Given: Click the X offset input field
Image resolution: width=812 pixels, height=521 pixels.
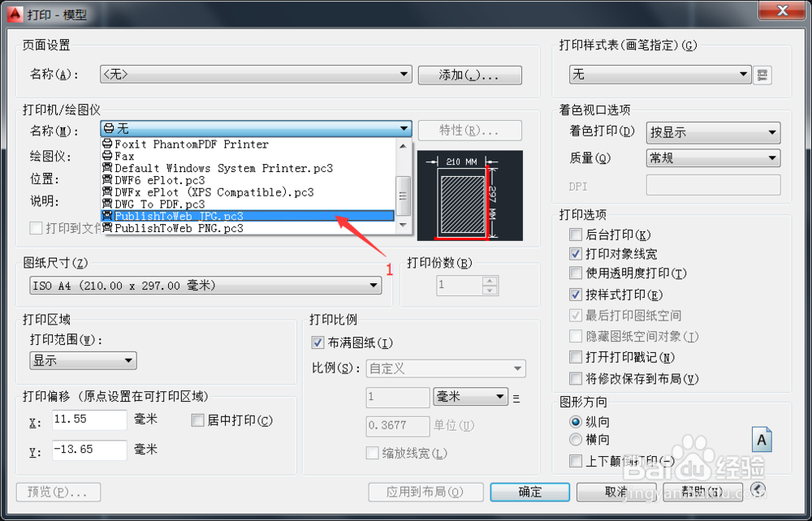Looking at the screenshot, I should pyautogui.click(x=89, y=420).
